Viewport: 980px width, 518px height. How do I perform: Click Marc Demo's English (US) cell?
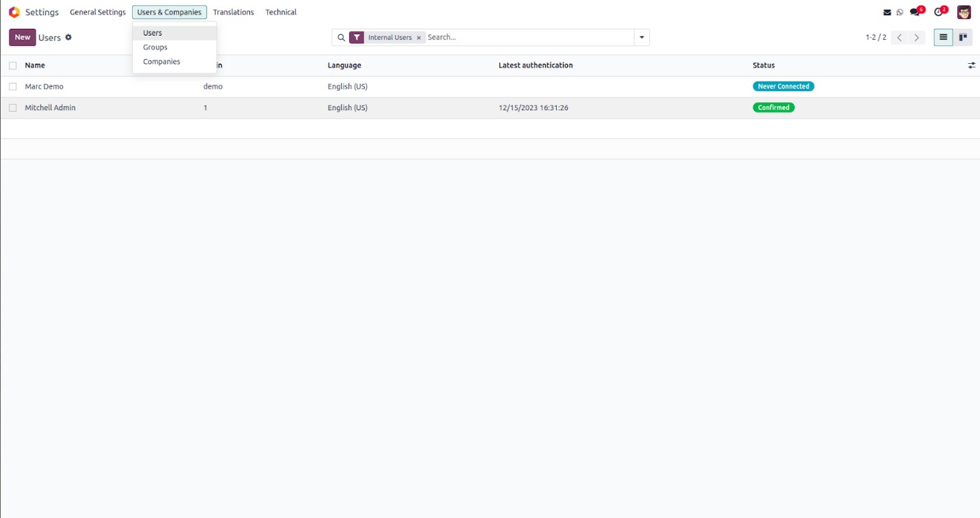(347, 87)
